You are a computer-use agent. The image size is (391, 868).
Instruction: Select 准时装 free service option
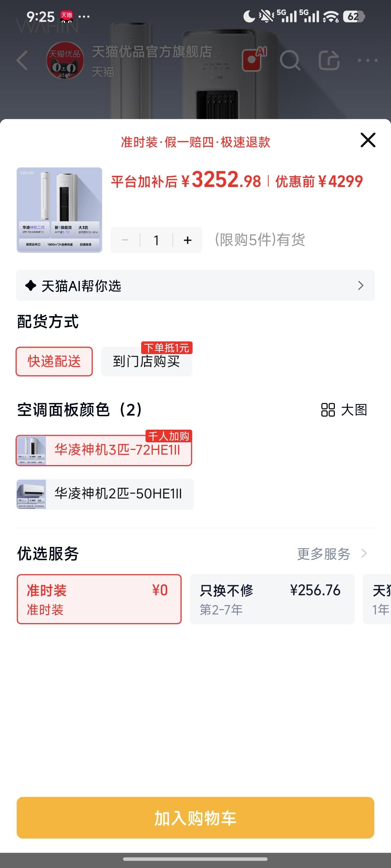(99, 599)
